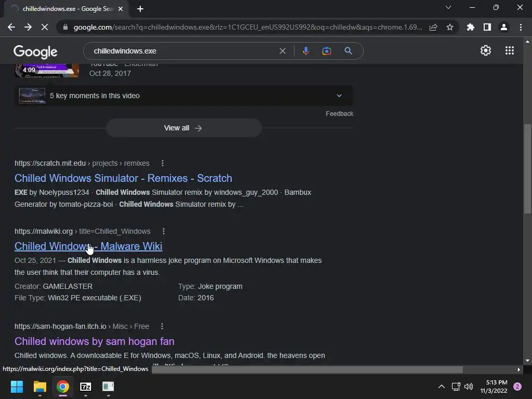Click the vertical scrollbar thumb
This screenshot has width=532, height=399.
527,169
